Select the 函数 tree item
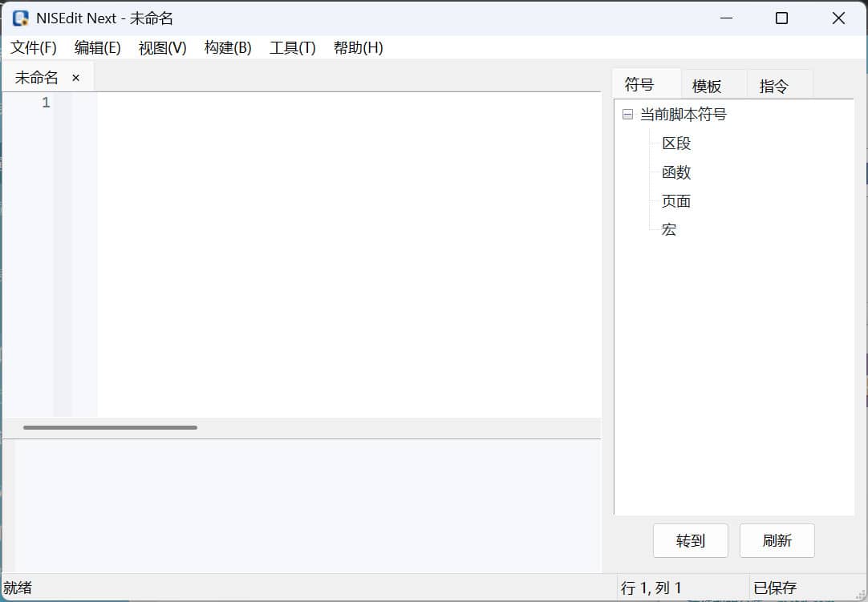The height and width of the screenshot is (602, 868). [676, 172]
